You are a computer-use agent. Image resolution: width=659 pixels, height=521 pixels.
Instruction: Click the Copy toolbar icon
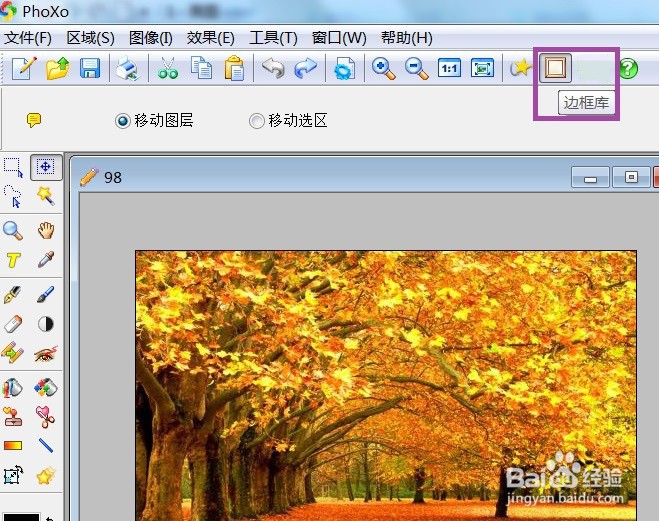pos(201,68)
